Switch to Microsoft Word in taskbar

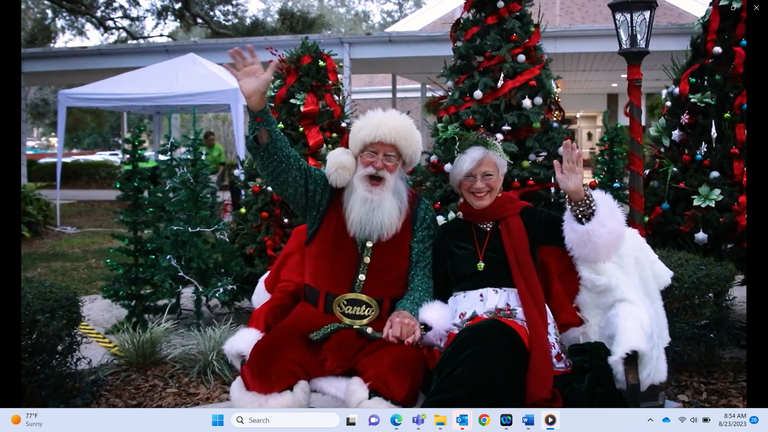coord(528,420)
